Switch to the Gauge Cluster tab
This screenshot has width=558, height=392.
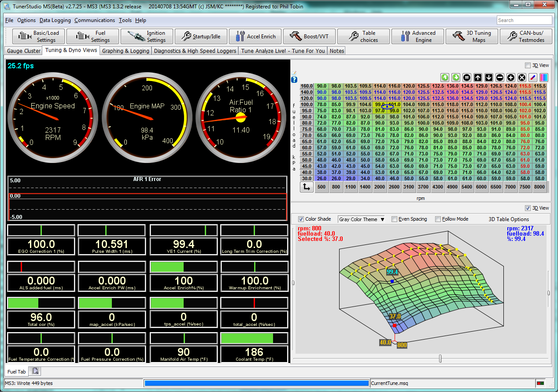pos(24,51)
